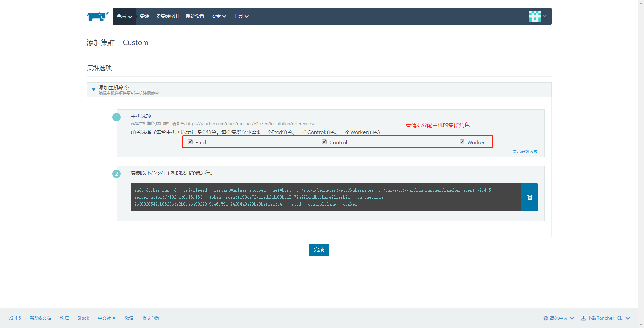Image resolution: width=644 pixels, height=328 pixels.
Task: Toggle the Worker role checkbox
Action: [x=462, y=142]
